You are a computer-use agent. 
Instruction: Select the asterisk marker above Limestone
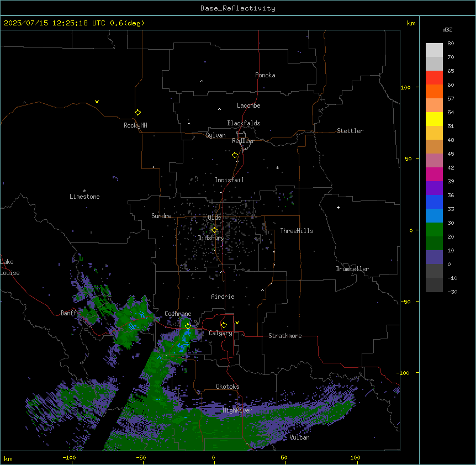[84, 191]
